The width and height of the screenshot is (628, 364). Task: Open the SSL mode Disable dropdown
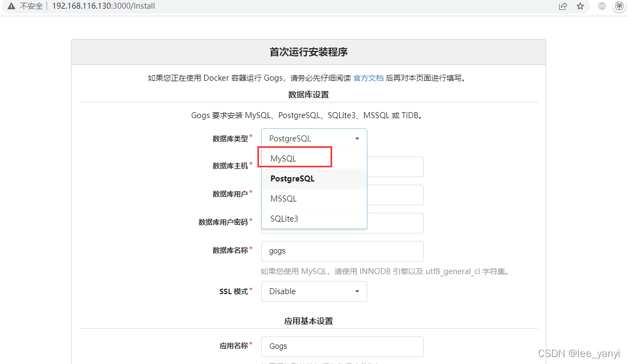pyautogui.click(x=314, y=291)
